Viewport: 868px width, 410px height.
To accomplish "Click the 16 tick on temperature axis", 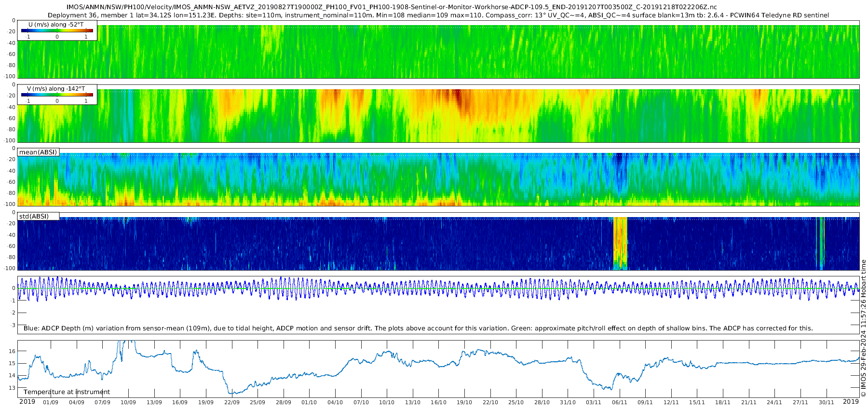I will (x=13, y=351).
